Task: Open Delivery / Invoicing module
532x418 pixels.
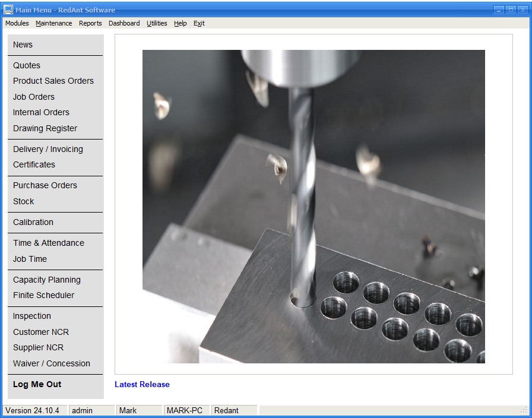Action: tap(48, 149)
